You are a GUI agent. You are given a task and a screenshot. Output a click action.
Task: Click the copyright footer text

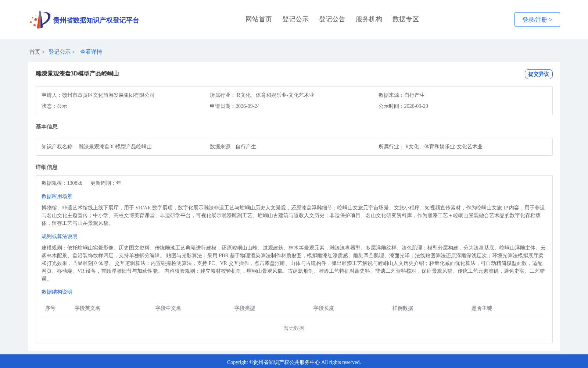point(294,362)
